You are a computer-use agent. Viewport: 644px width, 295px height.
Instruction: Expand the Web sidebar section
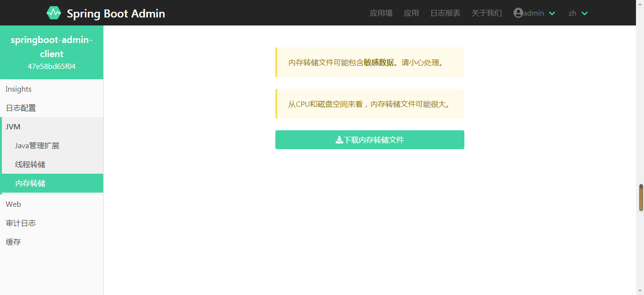(52, 204)
